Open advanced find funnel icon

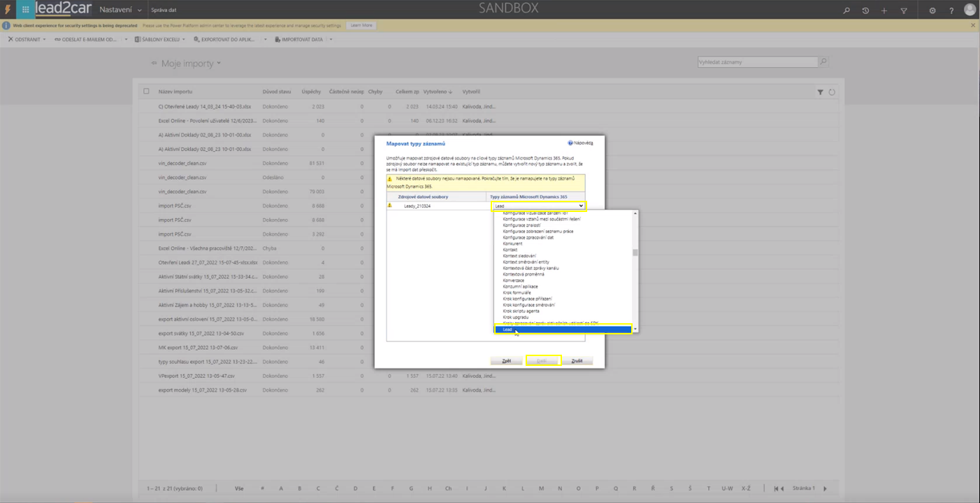[x=904, y=10]
